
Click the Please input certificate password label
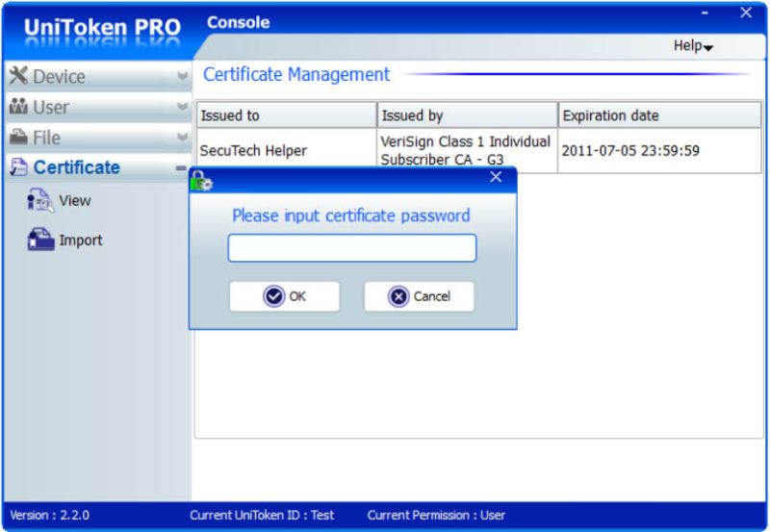351,215
